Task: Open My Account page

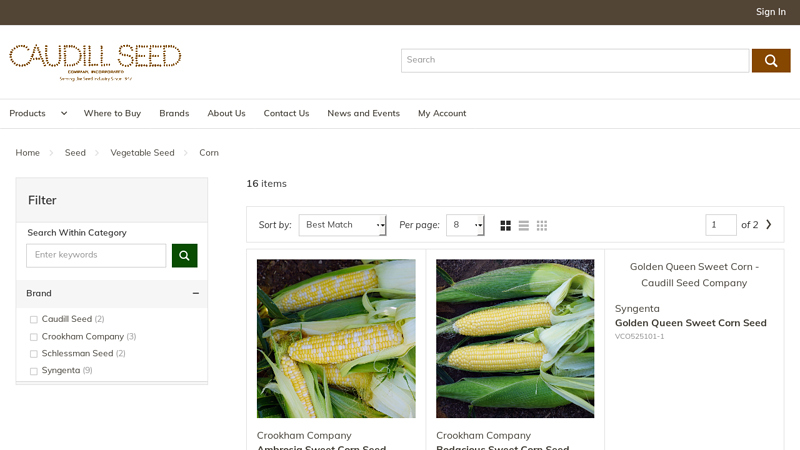Action: point(442,113)
